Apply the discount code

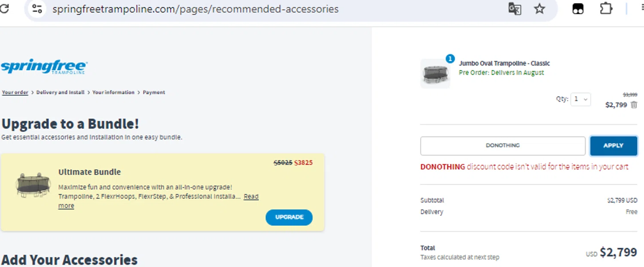(x=613, y=146)
